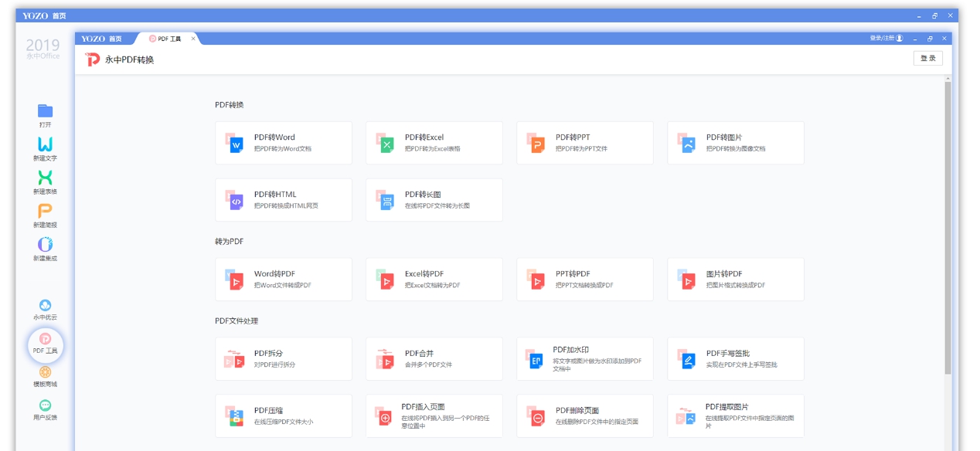The image size is (980, 451).
Task: Click the 把Excel文档转为PDF description text
Action: point(432,286)
